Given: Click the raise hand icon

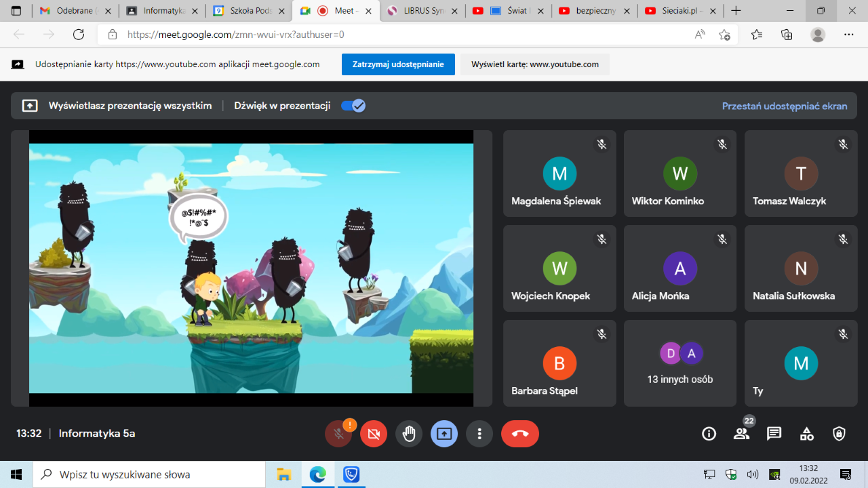Looking at the screenshot, I should [409, 434].
